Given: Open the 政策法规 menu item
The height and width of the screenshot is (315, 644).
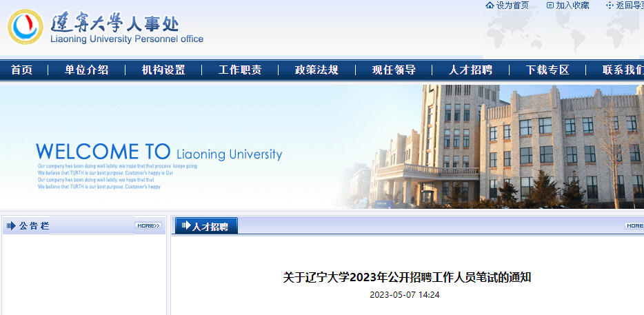Looking at the screenshot, I should click(316, 70).
